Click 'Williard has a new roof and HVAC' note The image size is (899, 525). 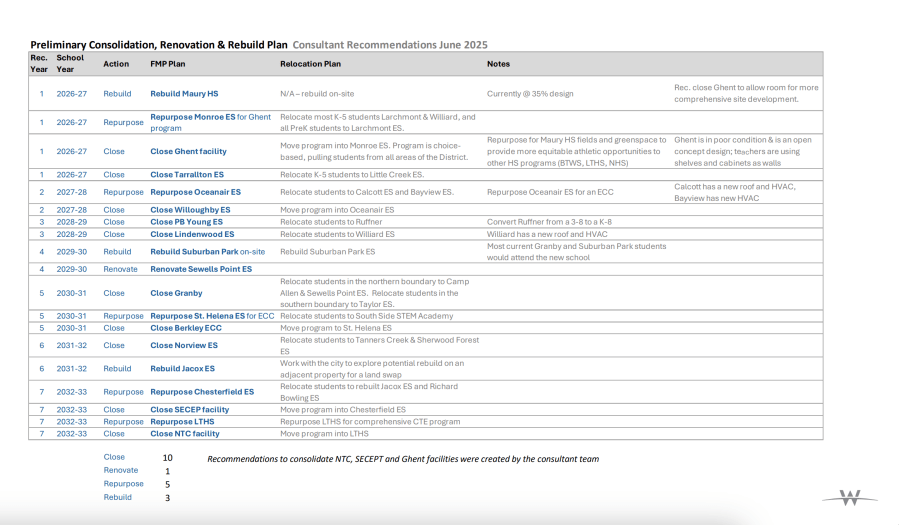point(547,234)
